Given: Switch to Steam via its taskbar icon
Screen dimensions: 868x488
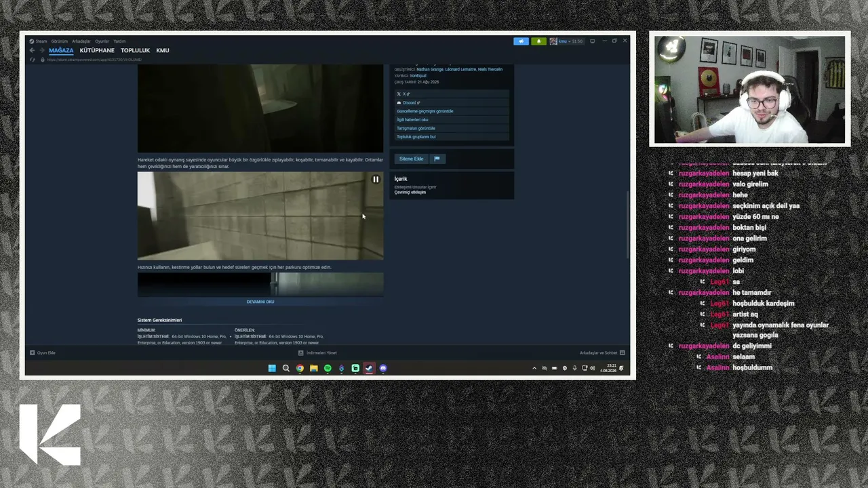Looking at the screenshot, I should (369, 368).
